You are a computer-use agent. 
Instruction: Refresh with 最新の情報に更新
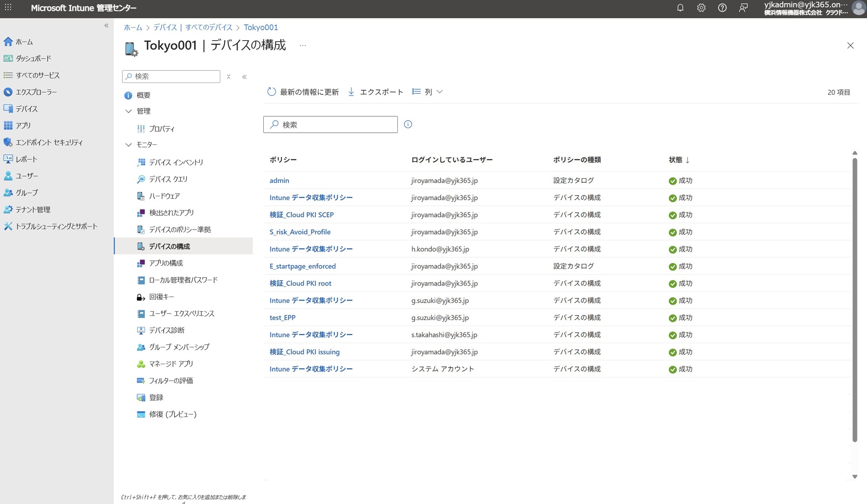(x=303, y=92)
